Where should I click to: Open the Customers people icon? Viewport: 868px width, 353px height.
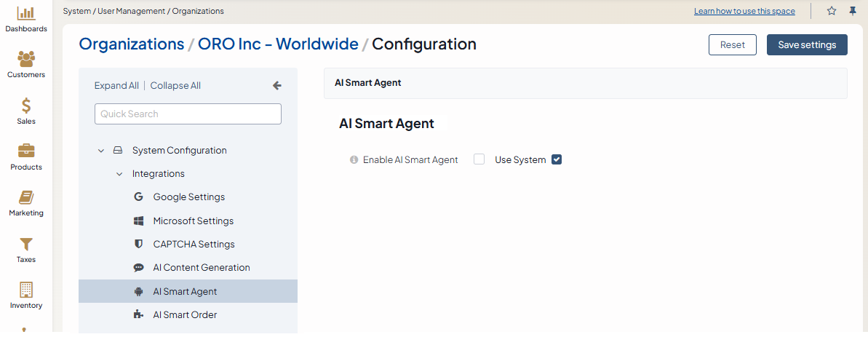[26, 59]
